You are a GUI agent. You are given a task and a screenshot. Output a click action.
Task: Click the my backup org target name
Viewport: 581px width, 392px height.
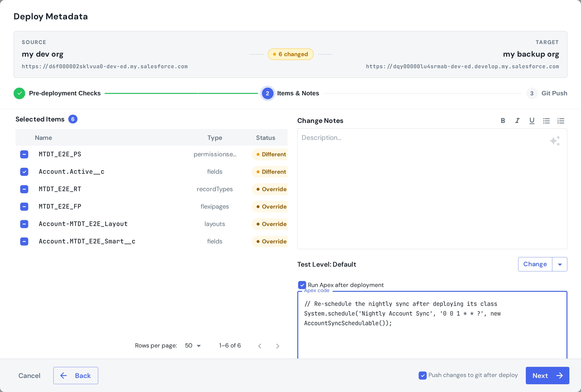pyautogui.click(x=531, y=54)
